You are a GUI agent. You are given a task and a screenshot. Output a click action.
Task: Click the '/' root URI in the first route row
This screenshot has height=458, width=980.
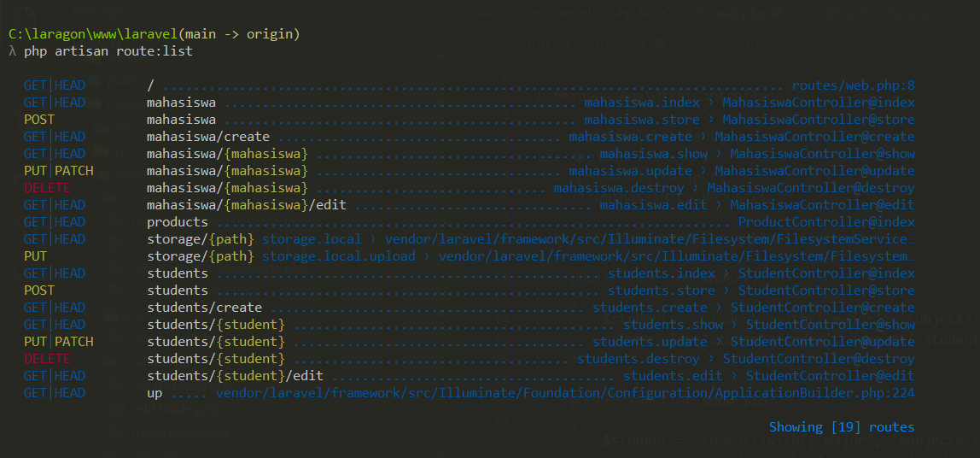coord(150,85)
